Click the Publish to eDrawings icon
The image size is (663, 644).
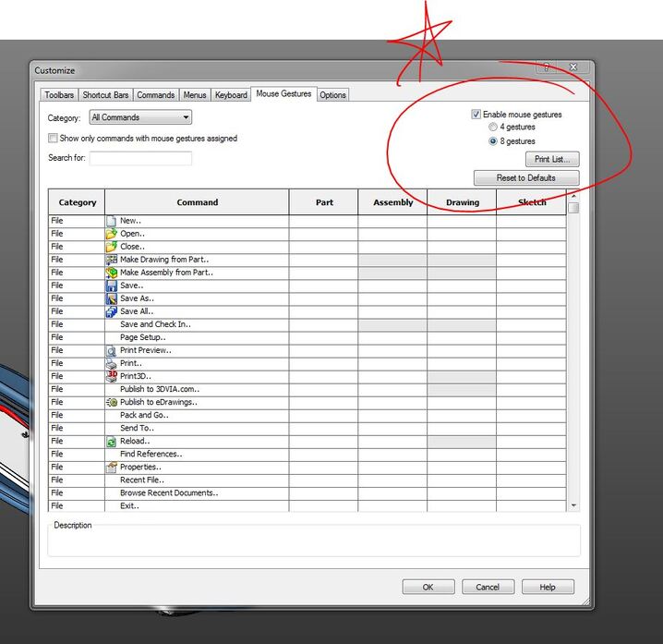coord(111,403)
